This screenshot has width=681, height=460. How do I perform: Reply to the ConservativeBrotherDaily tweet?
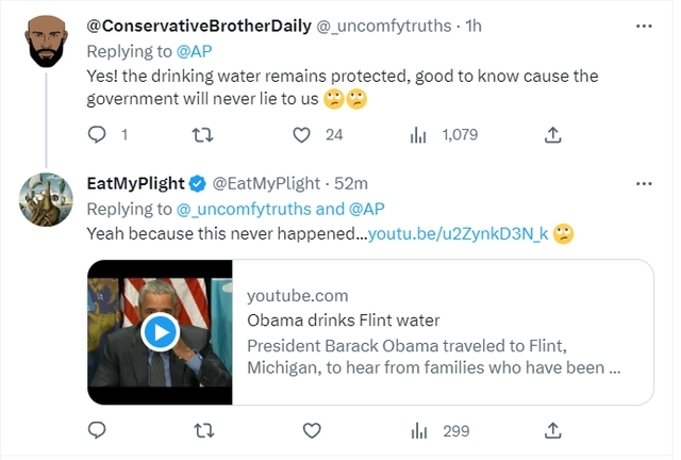point(97,135)
